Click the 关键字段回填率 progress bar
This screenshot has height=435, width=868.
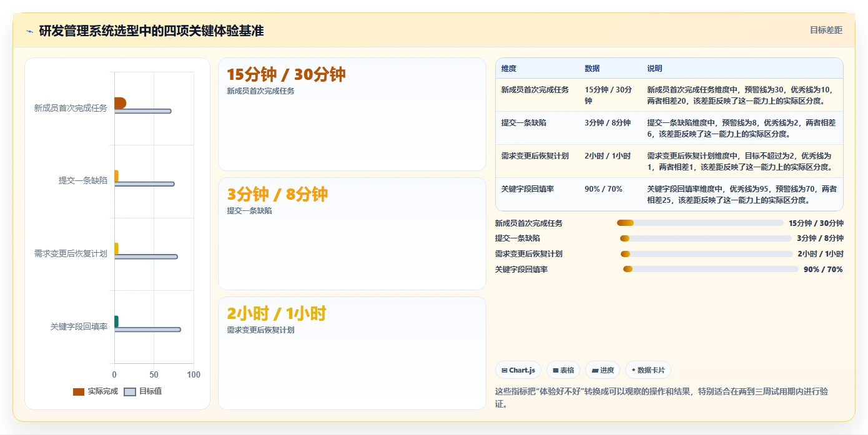711,269
